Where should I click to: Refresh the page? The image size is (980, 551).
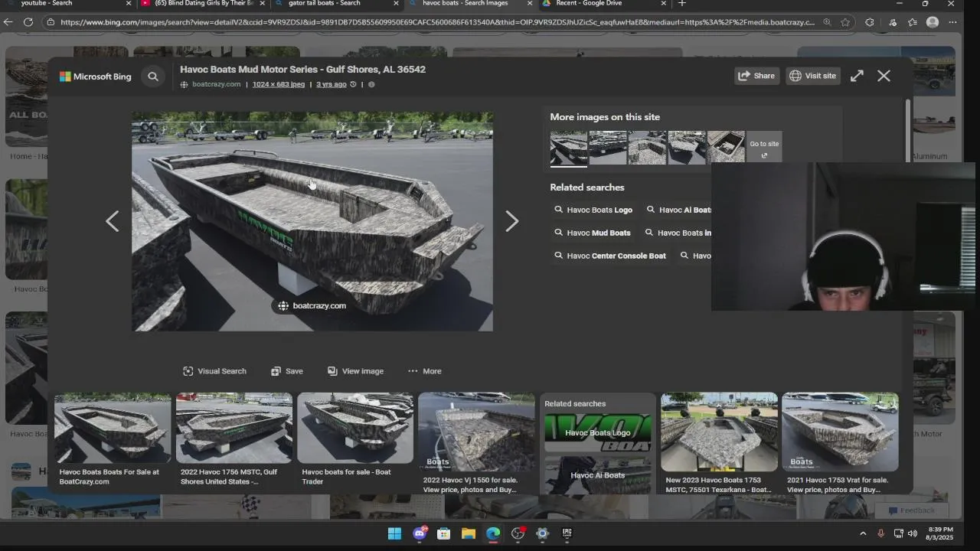[x=28, y=22]
